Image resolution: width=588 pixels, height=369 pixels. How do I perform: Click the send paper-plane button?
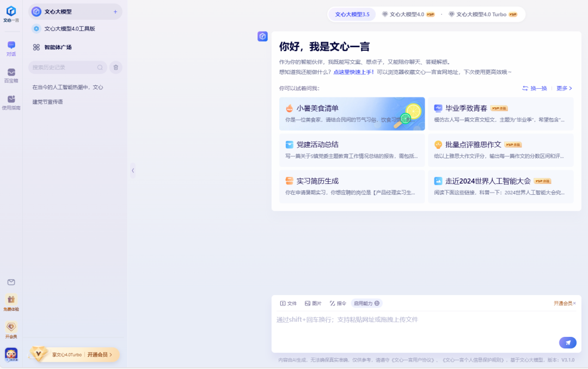tap(568, 343)
